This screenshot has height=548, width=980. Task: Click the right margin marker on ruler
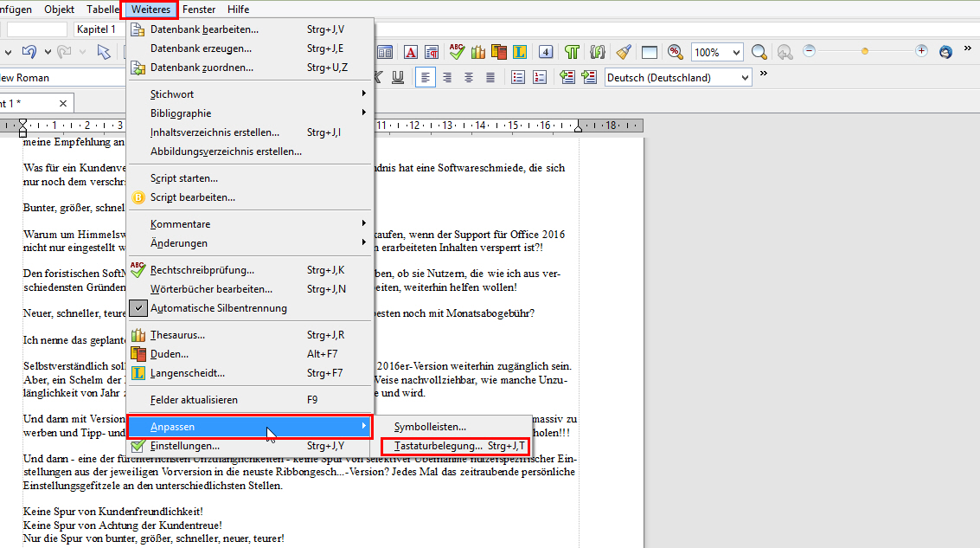[578, 126]
